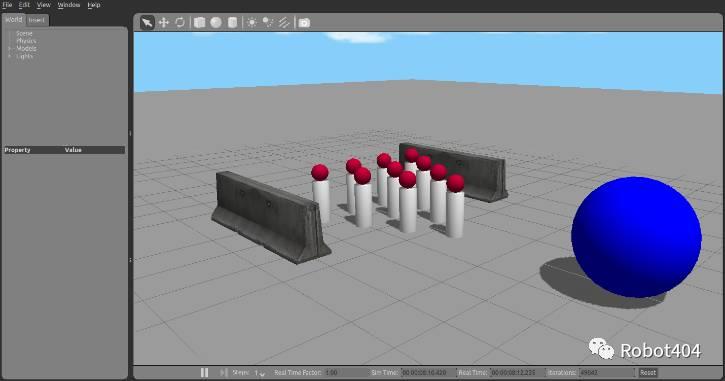Step the simulation forward once
This screenshot has width=725, height=381.
pos(223,372)
